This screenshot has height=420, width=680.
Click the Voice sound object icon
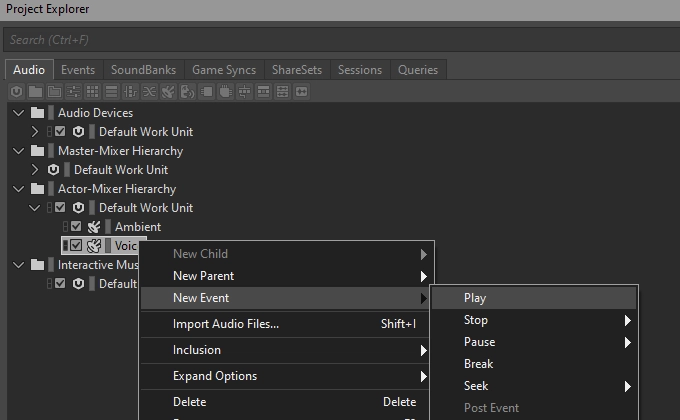point(94,246)
